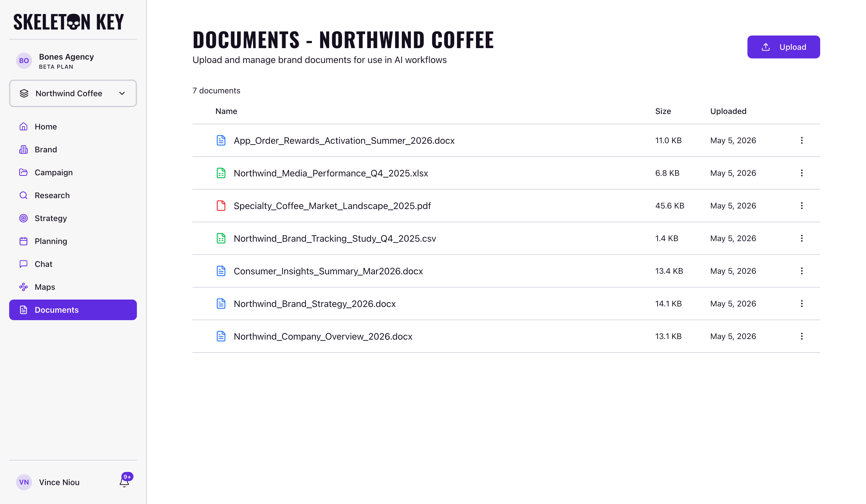Open App_Order_Rewards_Activation_Summer_2026.docx
This screenshot has height=504, width=866.
point(344,141)
